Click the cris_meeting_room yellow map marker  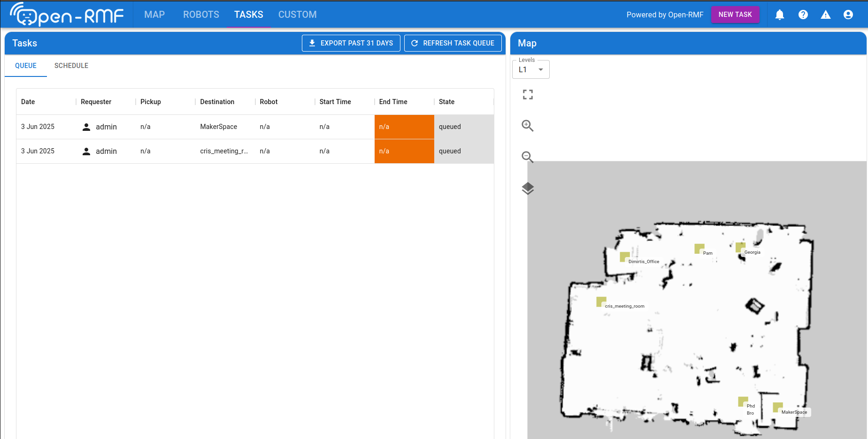tap(601, 302)
